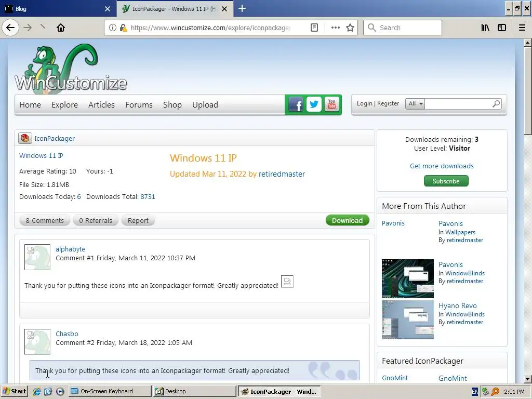Click the page scrollbar down arrow
Viewport: 532px width, 399px height.
click(x=527, y=379)
